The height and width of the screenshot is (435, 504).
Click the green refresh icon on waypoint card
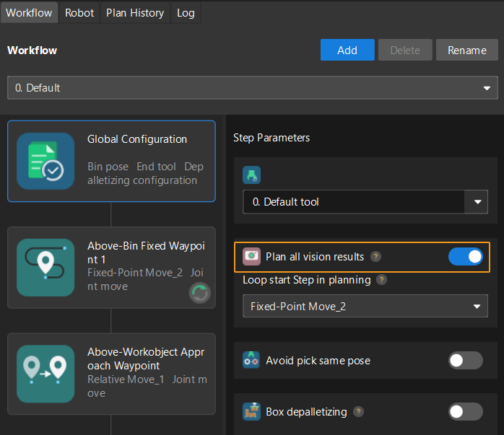click(x=199, y=292)
